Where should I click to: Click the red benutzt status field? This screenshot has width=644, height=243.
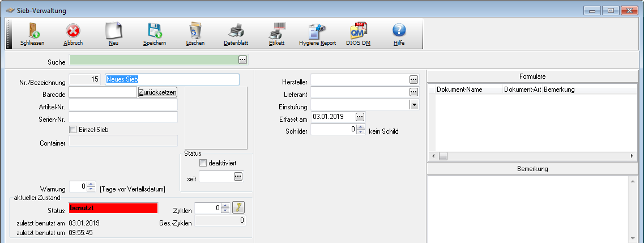tap(113, 208)
